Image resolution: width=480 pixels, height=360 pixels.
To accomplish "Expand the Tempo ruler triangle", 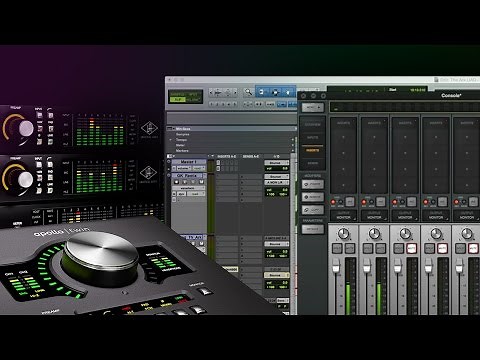I will tap(171, 140).
